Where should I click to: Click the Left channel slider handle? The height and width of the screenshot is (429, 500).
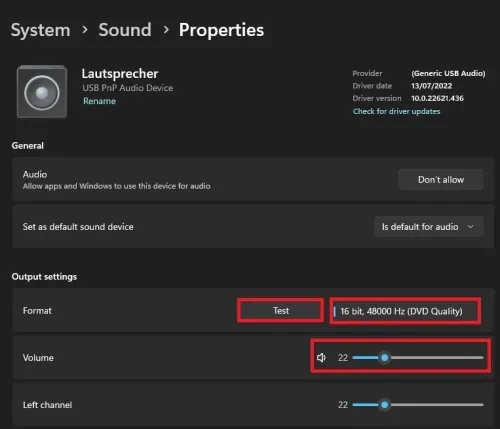(x=385, y=405)
